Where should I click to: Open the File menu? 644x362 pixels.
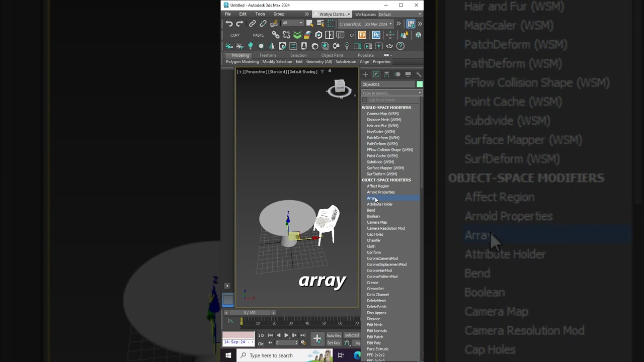[228, 14]
